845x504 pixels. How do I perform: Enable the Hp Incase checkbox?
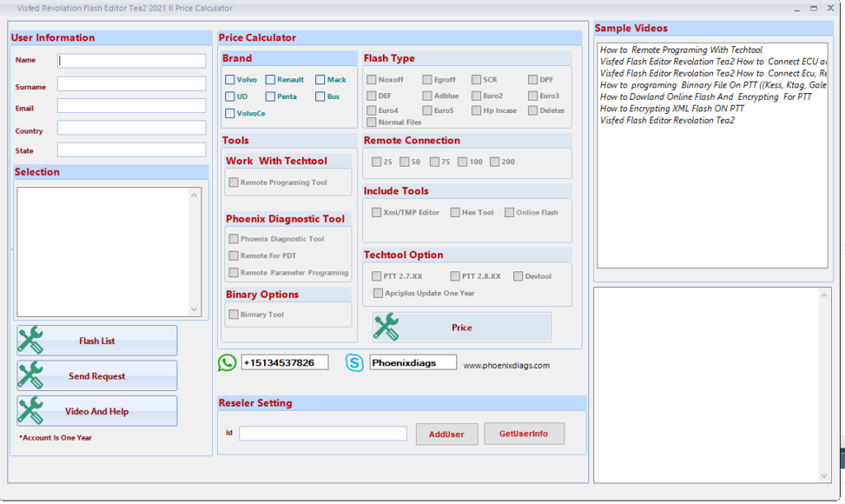click(x=476, y=111)
